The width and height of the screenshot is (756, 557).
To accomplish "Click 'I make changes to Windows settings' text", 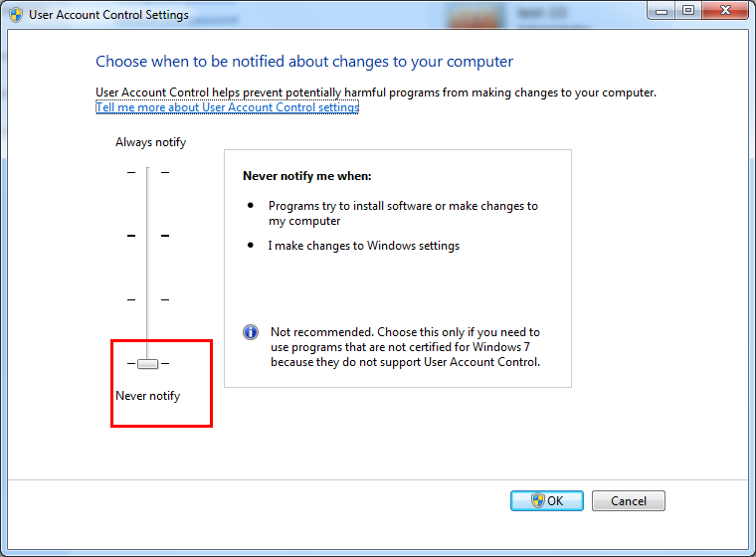I will point(364,246).
